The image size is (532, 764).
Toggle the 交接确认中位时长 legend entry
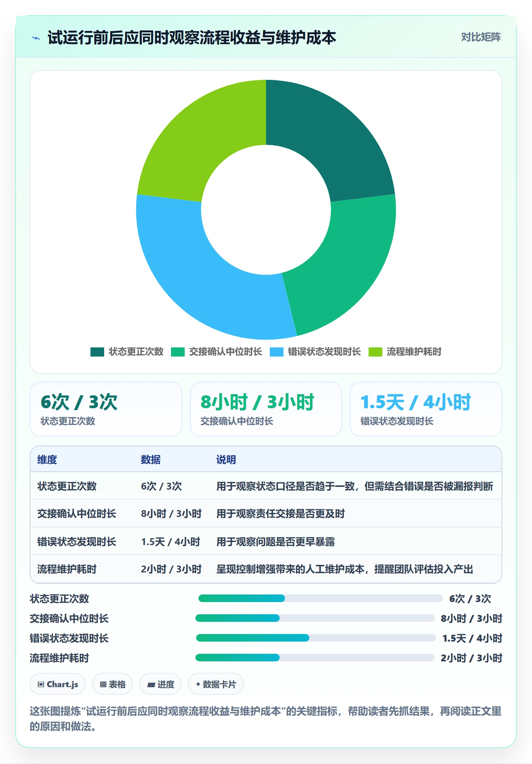tap(217, 352)
